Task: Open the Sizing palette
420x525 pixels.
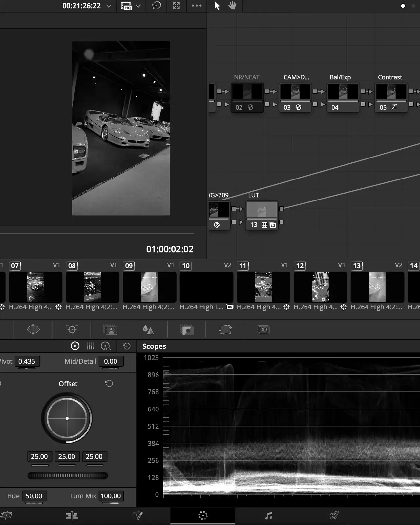Action: pyautogui.click(x=225, y=329)
